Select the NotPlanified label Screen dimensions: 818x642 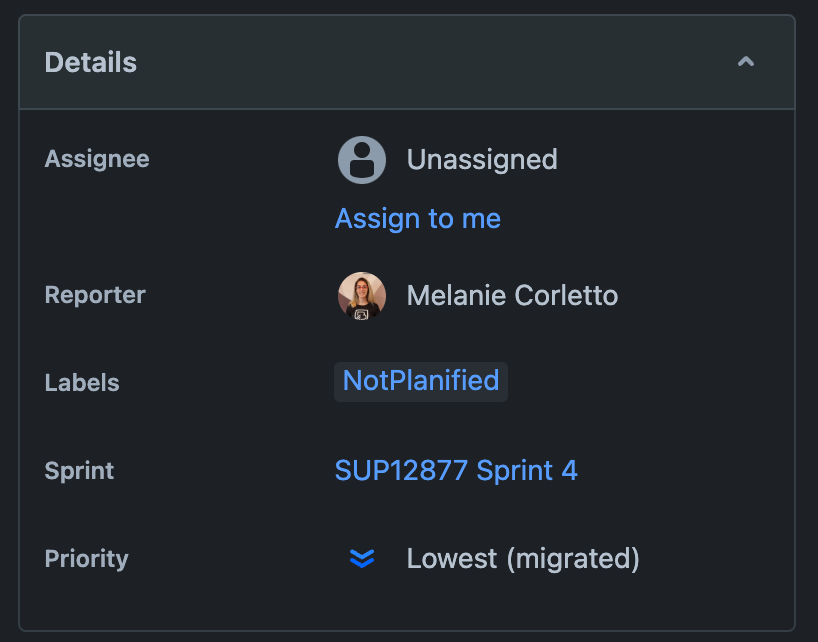pos(420,381)
